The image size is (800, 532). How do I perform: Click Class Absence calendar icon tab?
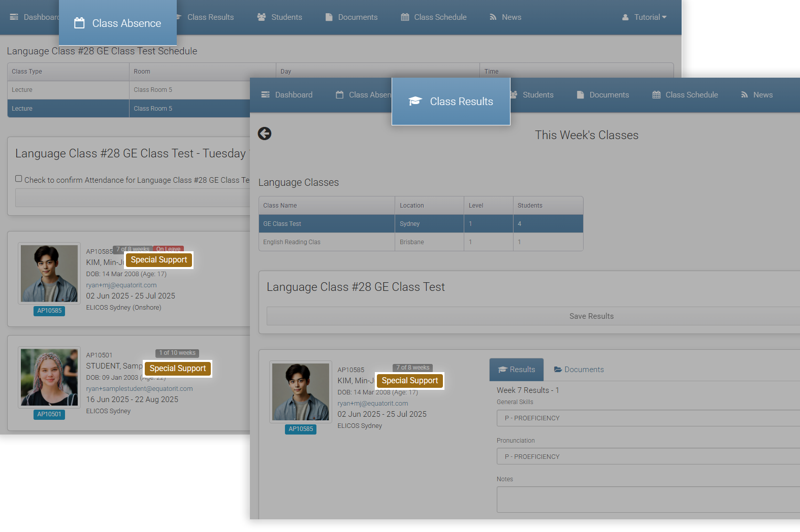coord(117,23)
